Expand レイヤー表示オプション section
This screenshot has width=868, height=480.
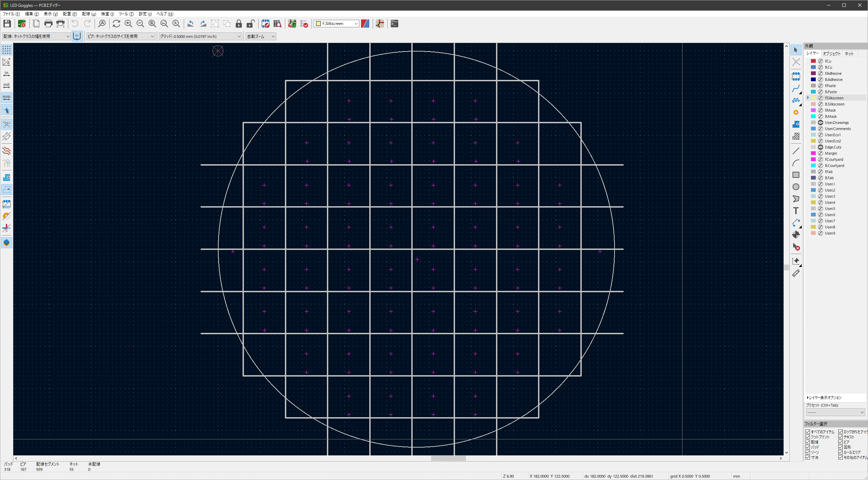coord(824,398)
